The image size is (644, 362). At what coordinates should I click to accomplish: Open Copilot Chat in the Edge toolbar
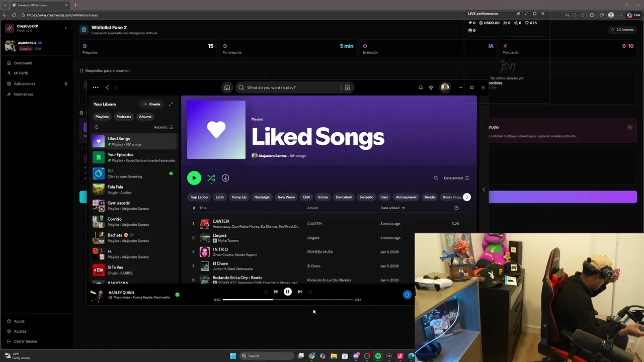click(x=633, y=15)
